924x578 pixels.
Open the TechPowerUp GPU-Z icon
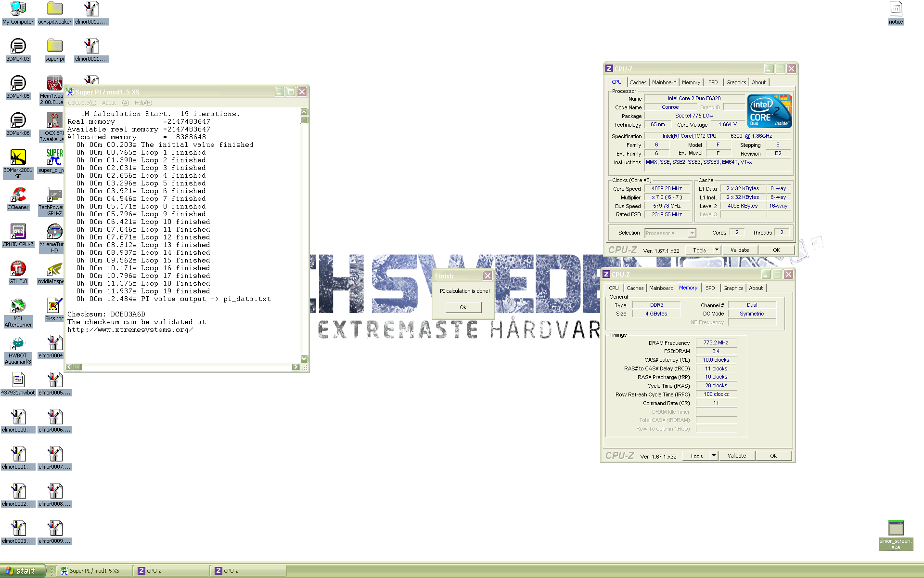52,201
